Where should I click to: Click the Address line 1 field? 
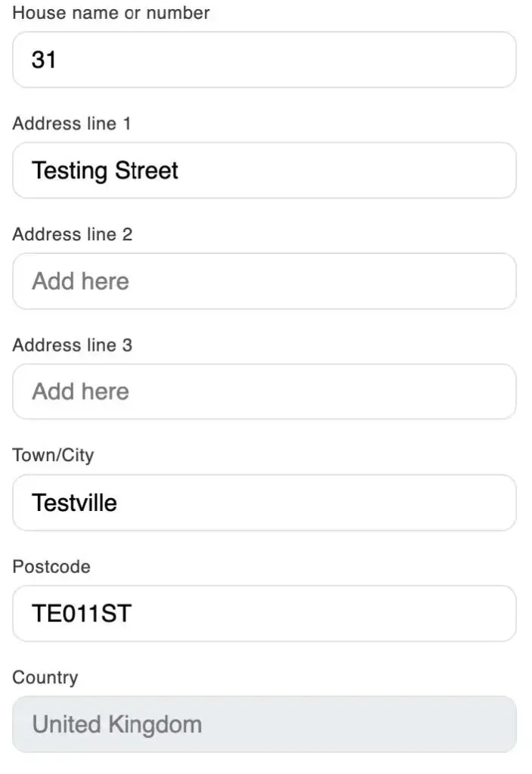[x=264, y=170]
